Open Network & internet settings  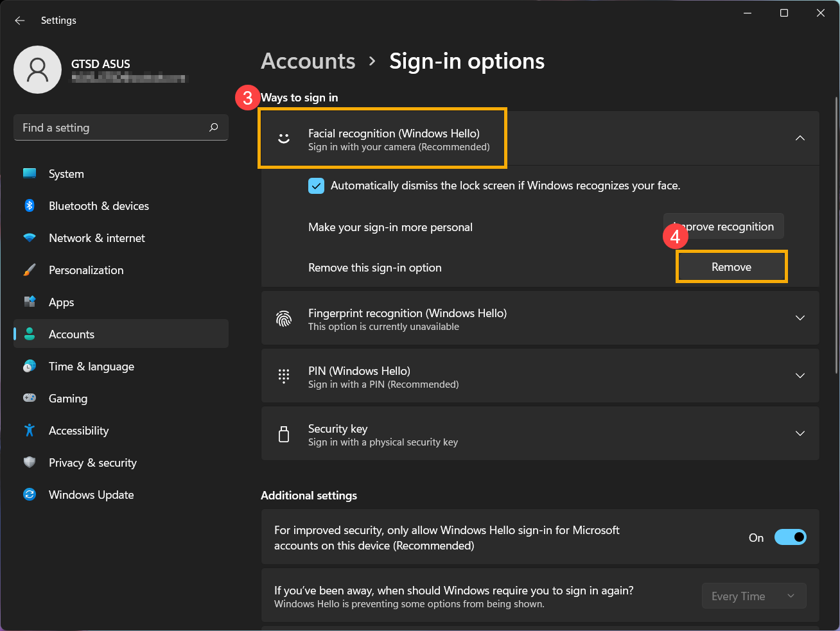(x=121, y=238)
